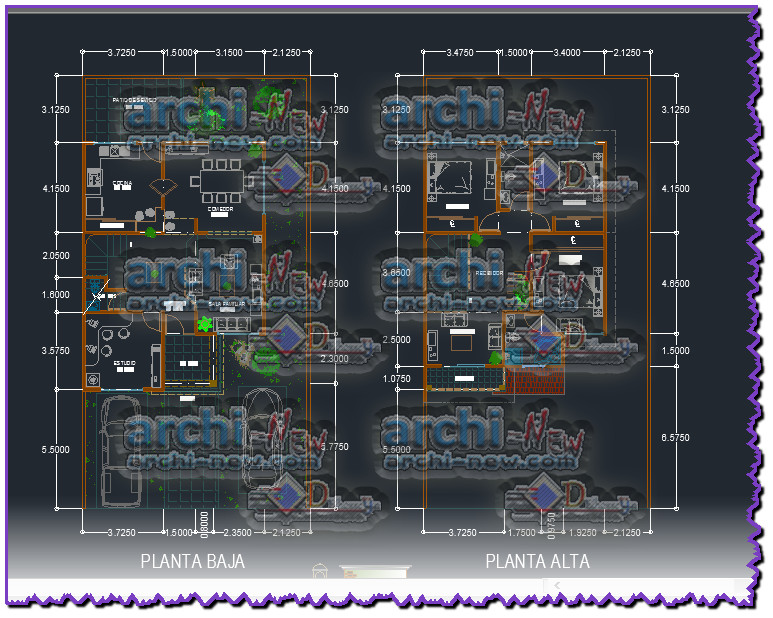Screen dimensions: 773x618
Task: Click the COMEDOR room label
Action: point(220,209)
